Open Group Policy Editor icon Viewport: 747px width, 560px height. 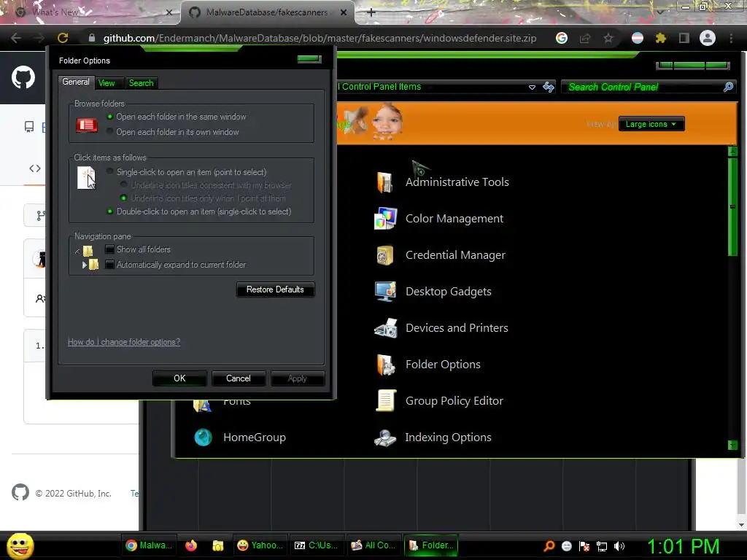[x=385, y=401]
